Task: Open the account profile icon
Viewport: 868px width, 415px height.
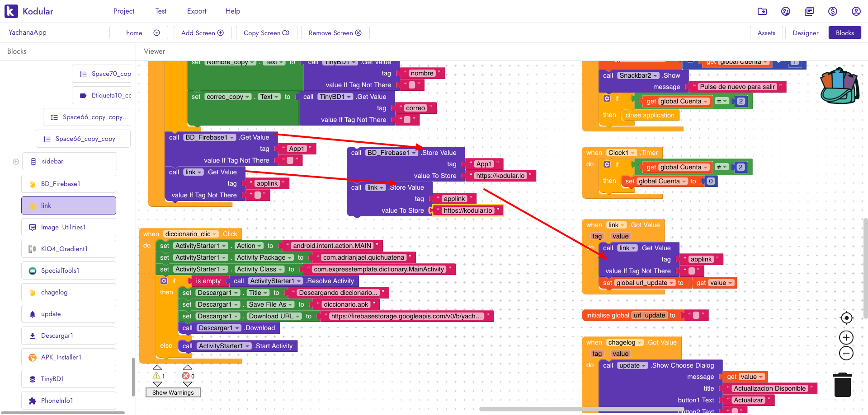Action: click(x=856, y=11)
